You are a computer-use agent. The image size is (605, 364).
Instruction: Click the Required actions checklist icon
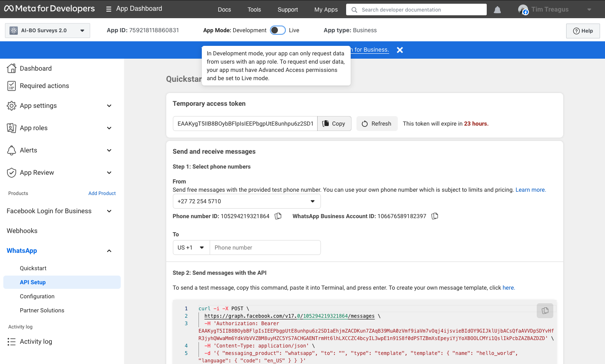point(12,86)
